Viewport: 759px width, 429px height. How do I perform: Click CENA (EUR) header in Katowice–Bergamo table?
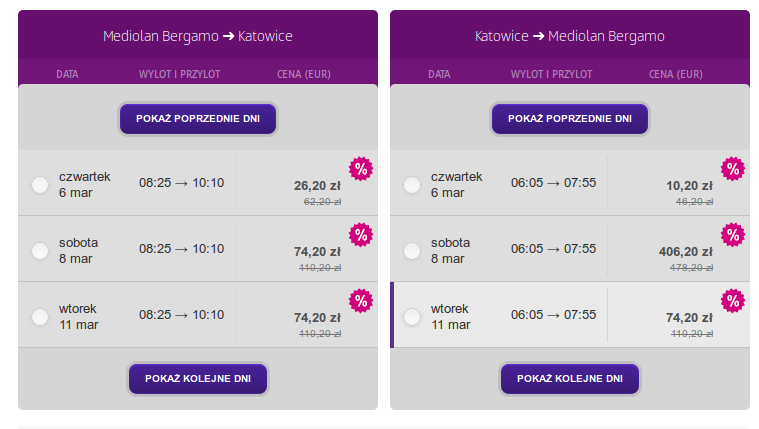676,74
